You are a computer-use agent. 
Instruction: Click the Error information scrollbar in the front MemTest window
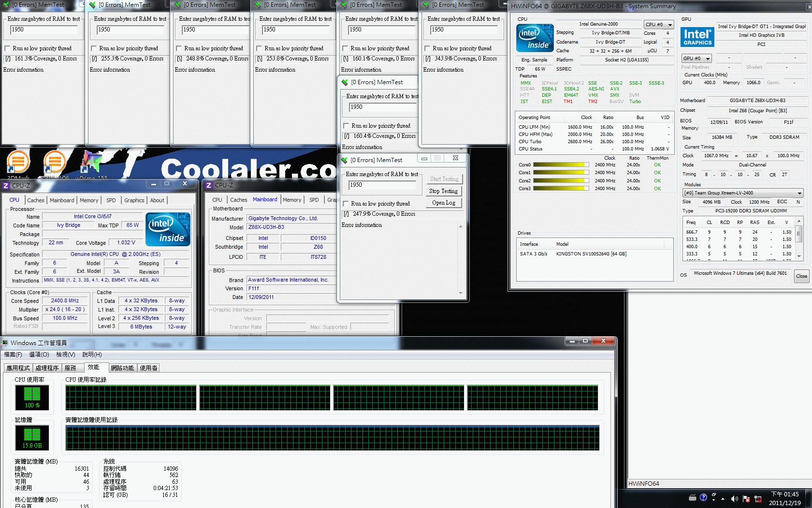tap(461, 260)
